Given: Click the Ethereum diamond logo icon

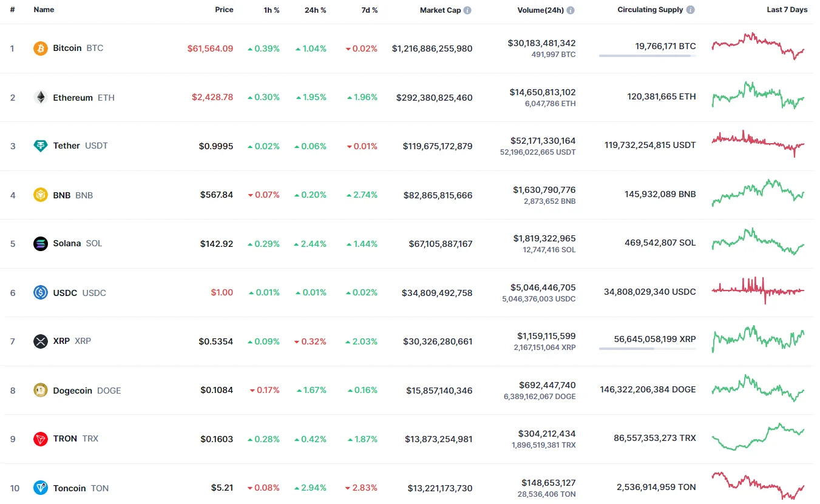Looking at the screenshot, I should pos(41,97).
